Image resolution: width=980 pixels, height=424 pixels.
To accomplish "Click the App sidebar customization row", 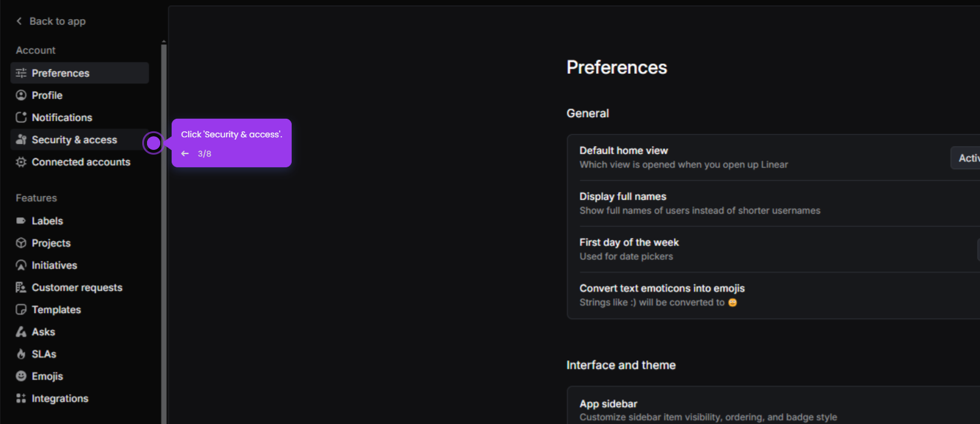I will click(x=774, y=410).
